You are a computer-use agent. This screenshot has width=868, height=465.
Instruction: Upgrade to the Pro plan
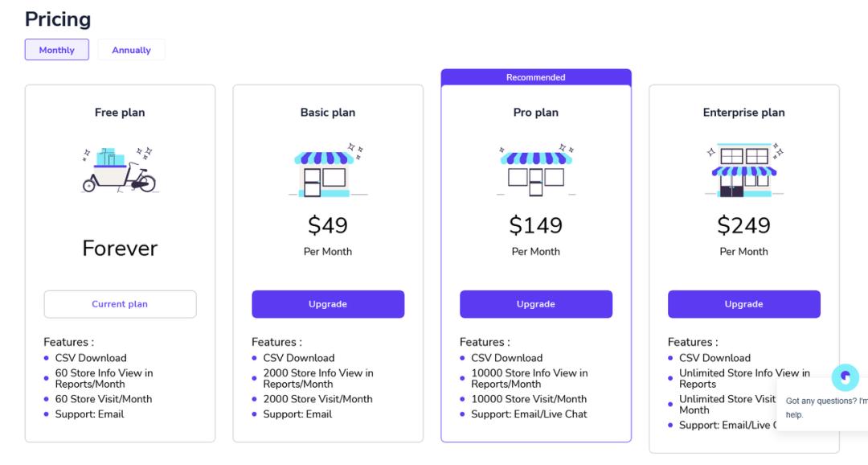click(x=536, y=304)
